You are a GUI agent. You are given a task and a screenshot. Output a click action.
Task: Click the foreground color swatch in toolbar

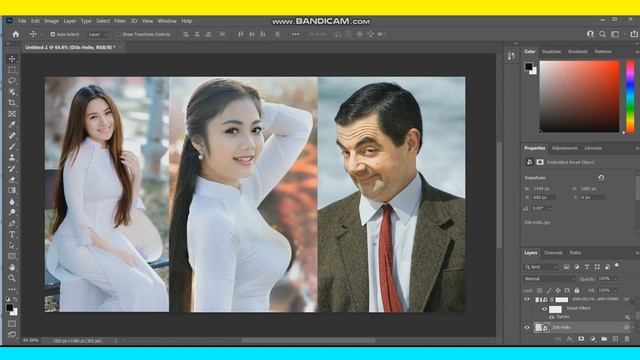[9, 308]
